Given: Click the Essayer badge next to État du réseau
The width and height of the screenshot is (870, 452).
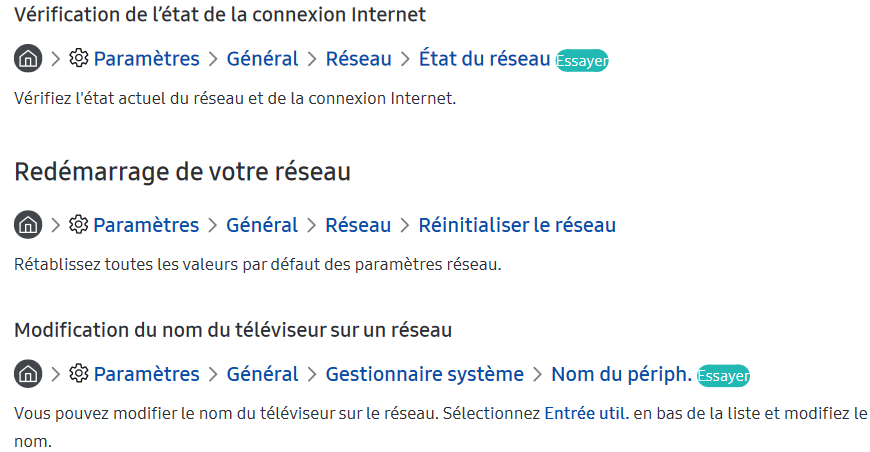Looking at the screenshot, I should pos(582,60).
